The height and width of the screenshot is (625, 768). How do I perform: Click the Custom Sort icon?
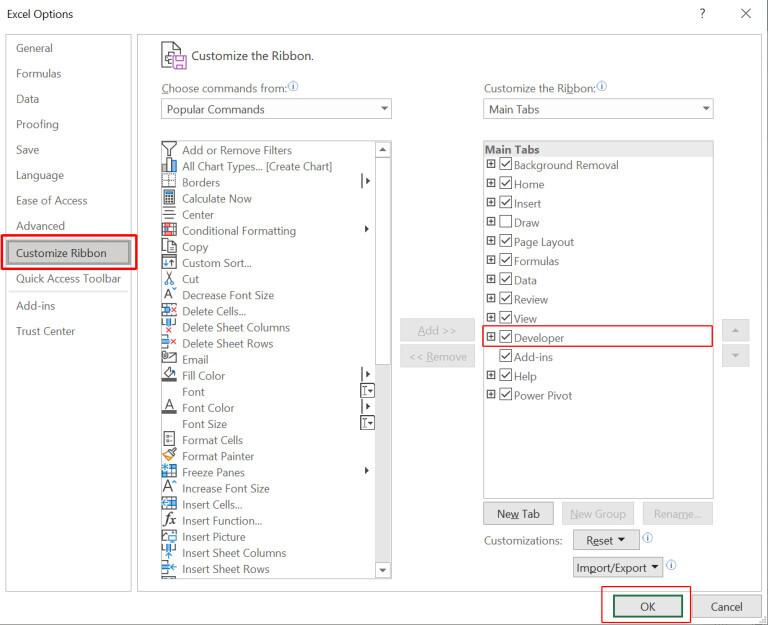click(169, 263)
